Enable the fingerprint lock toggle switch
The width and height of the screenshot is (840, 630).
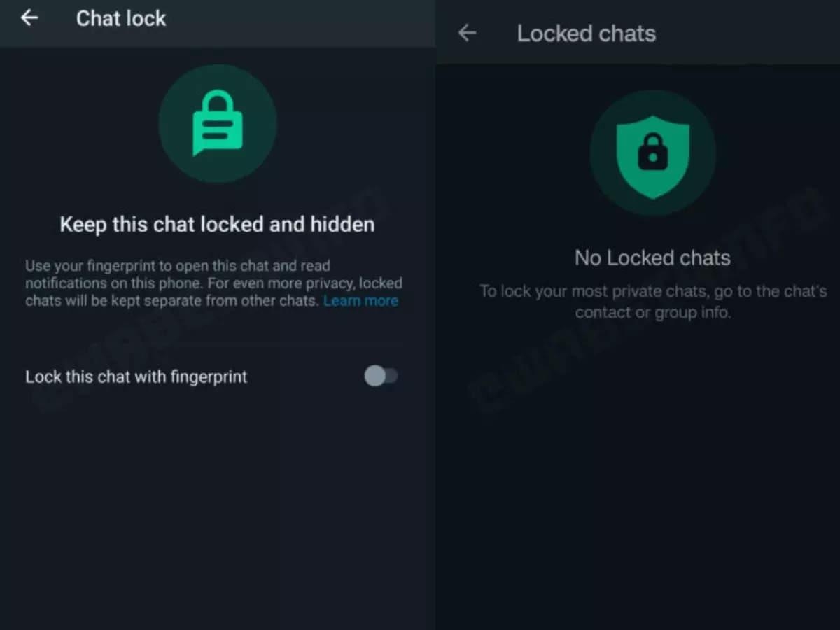[x=381, y=377]
